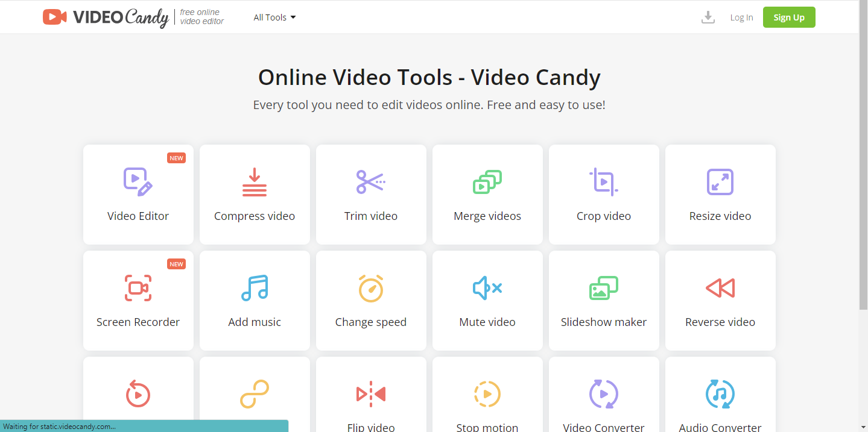
Task: Open the Reverse video label
Action: tap(720, 322)
